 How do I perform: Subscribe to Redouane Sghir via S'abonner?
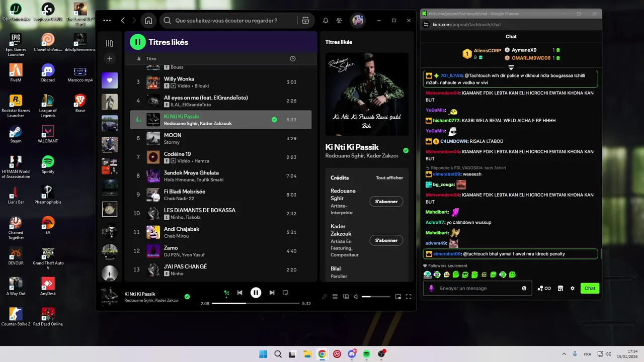[386, 202]
